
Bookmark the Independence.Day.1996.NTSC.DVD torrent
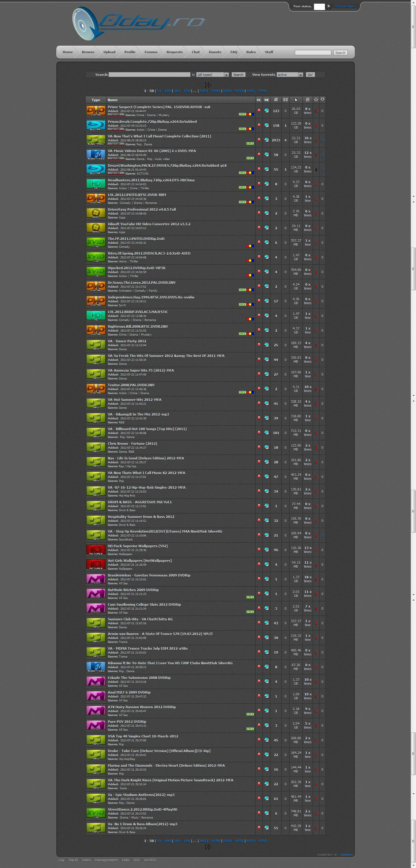pyautogui.click(x=266, y=301)
